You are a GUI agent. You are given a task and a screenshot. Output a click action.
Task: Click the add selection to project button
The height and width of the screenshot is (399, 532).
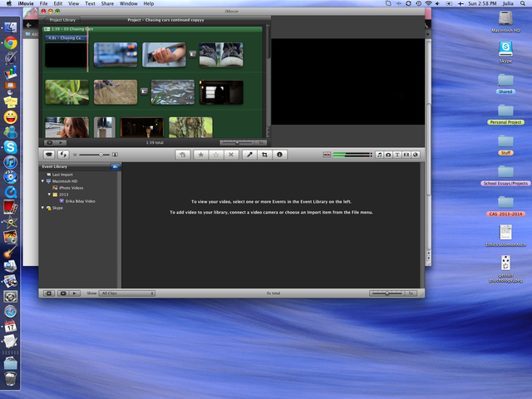click(183, 155)
